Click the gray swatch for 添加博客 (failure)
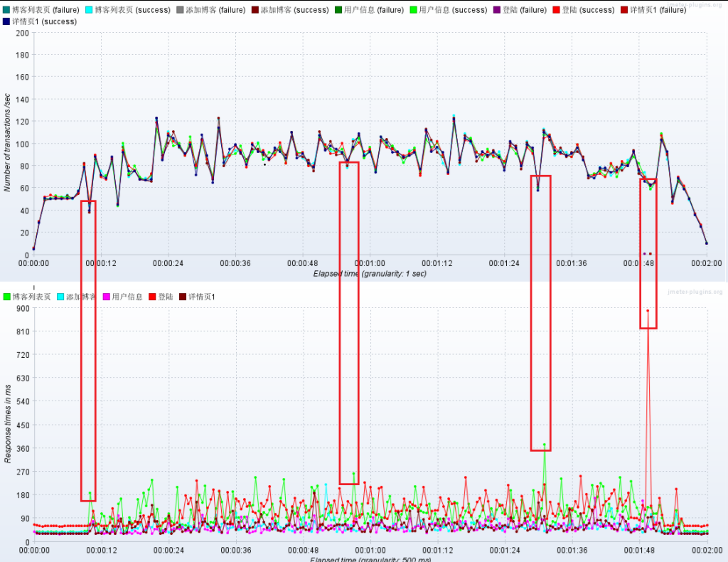The height and width of the screenshot is (562, 728). click(180, 10)
